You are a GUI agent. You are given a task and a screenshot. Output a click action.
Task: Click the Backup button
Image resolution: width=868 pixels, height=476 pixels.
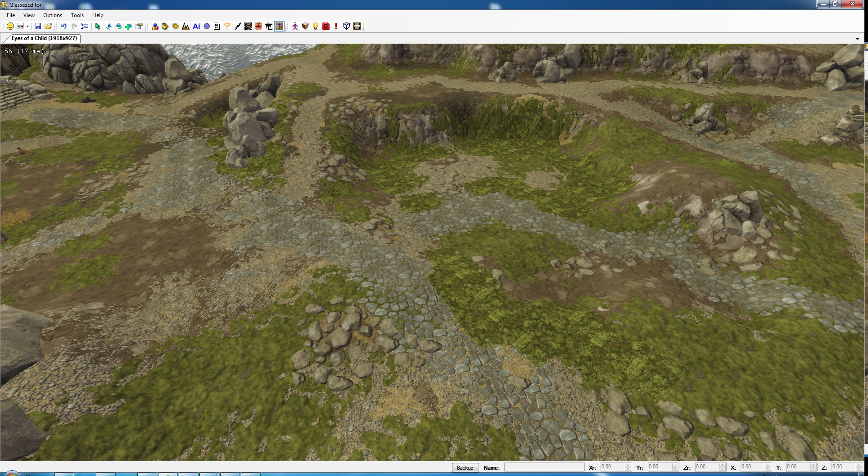(465, 467)
